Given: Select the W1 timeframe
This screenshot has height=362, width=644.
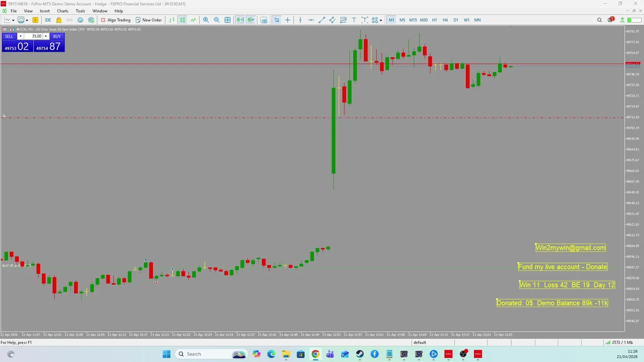Looking at the screenshot, I should pyautogui.click(x=466, y=20).
